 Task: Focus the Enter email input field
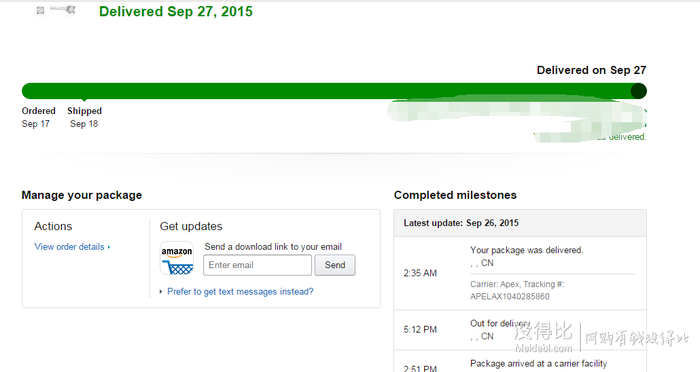[258, 265]
